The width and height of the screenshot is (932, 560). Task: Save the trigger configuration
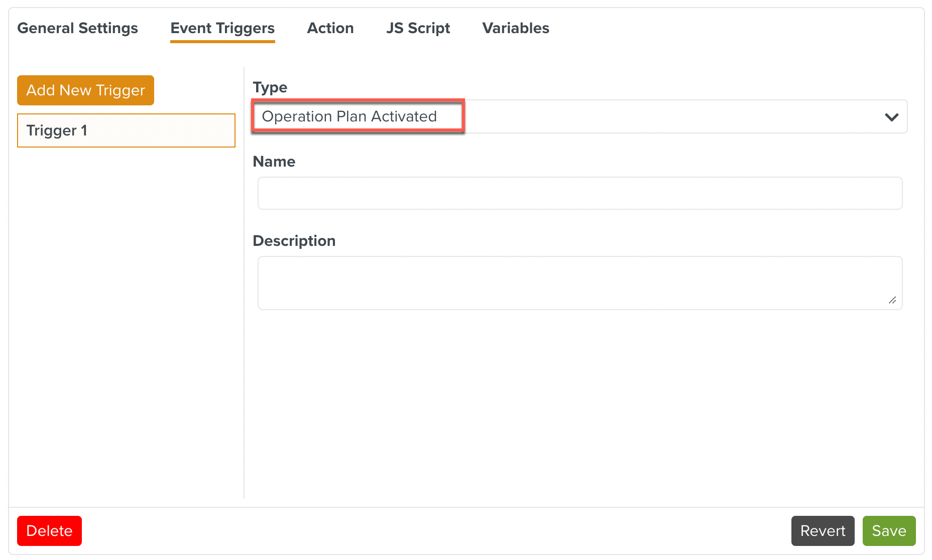[x=889, y=531]
